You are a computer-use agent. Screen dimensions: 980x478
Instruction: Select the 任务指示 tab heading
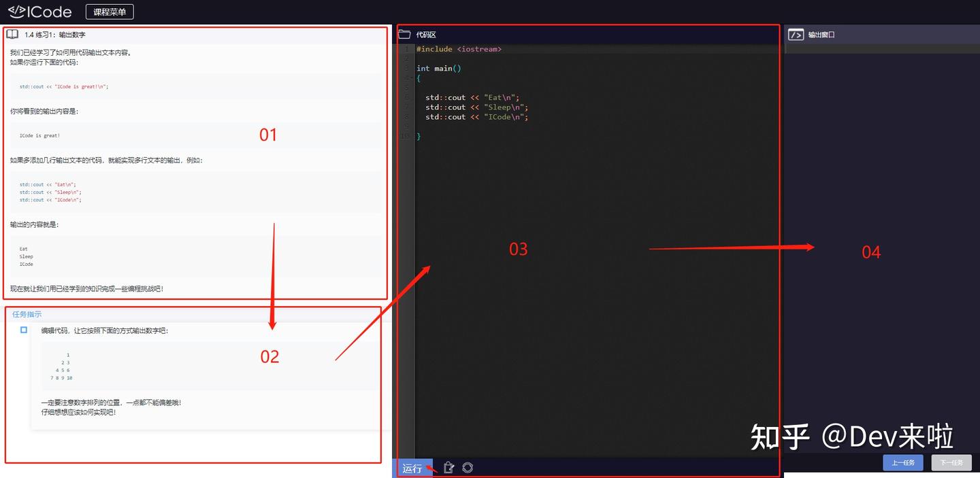coord(27,314)
